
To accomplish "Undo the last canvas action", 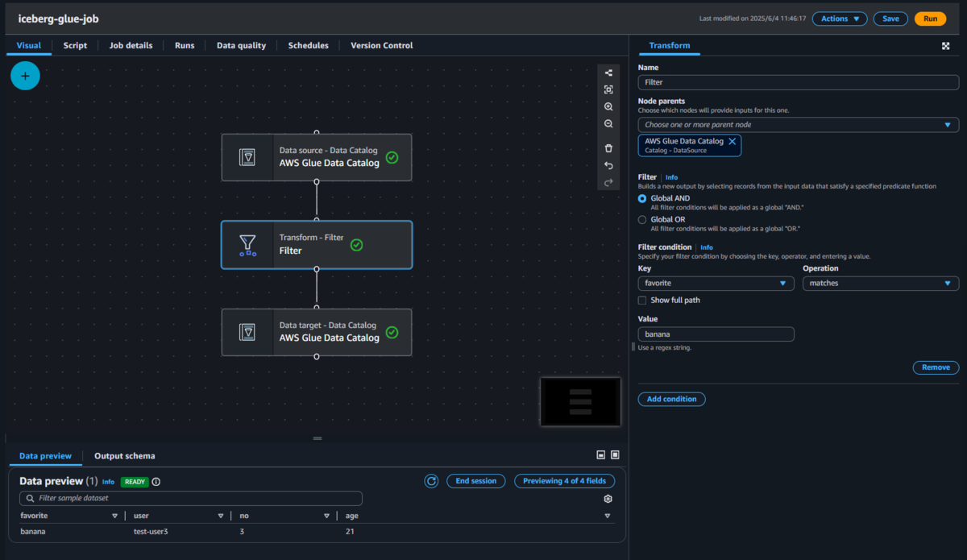I will point(608,165).
